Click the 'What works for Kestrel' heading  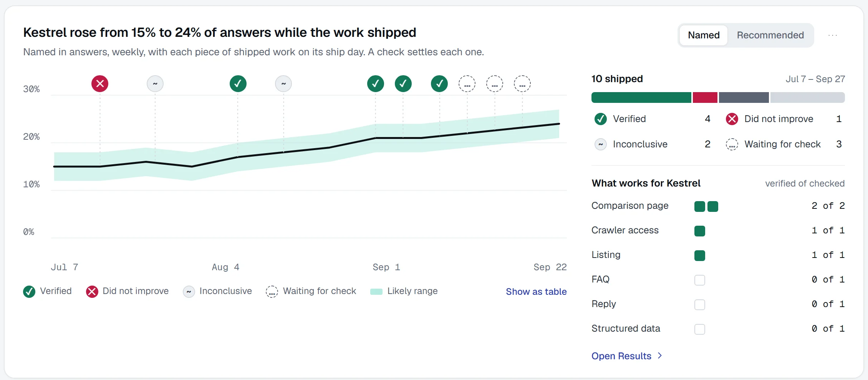[x=646, y=183]
